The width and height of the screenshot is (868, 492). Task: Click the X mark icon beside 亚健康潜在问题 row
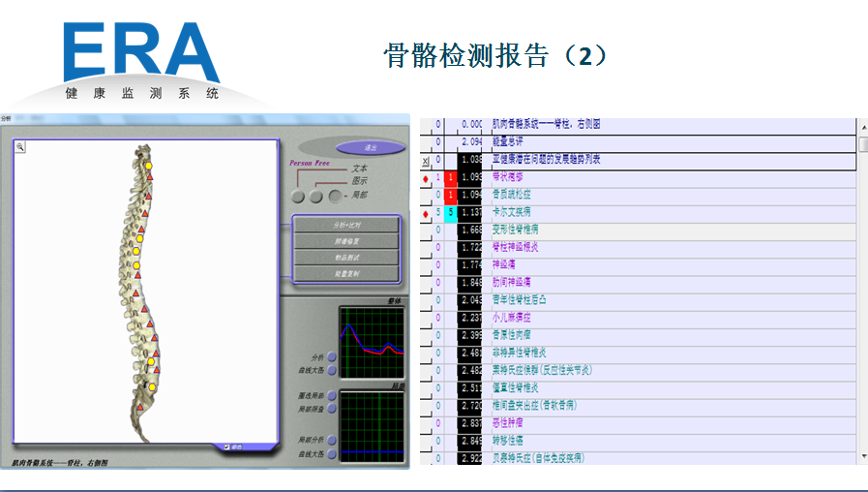point(426,161)
